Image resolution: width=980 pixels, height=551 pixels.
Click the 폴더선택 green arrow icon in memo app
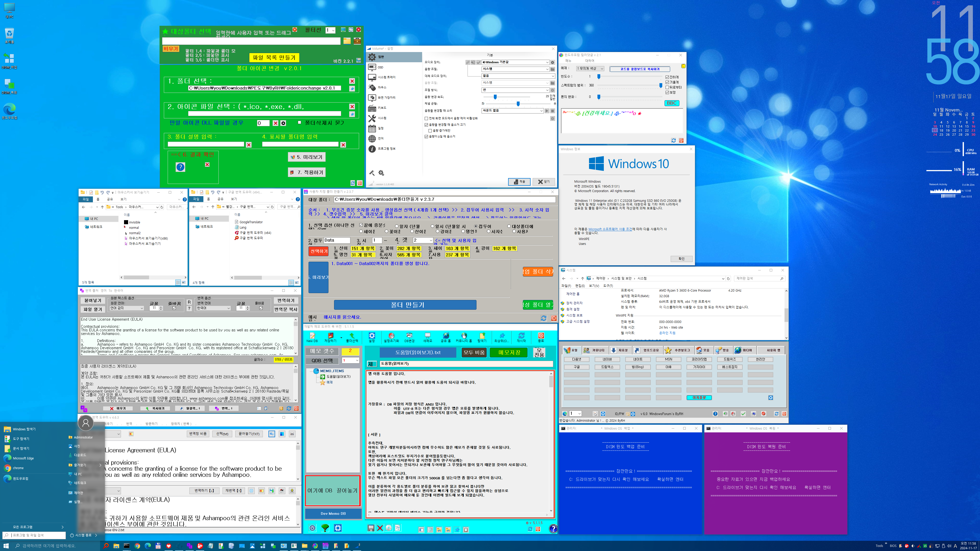[x=352, y=337]
